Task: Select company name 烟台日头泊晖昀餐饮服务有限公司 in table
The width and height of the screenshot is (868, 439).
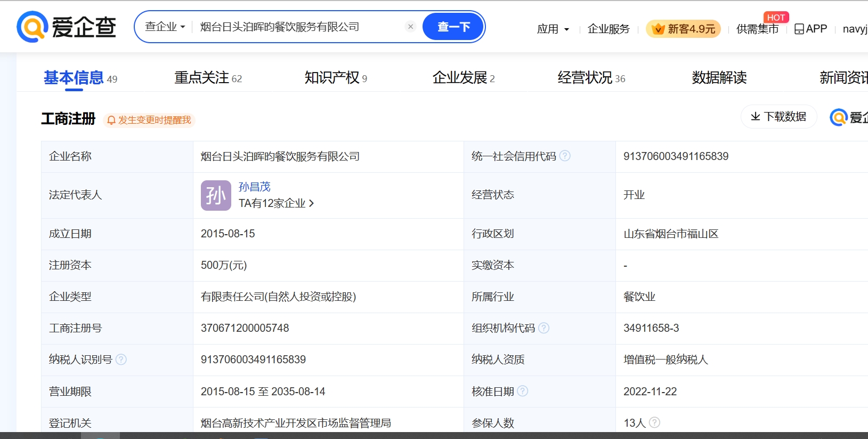Action: tap(280, 156)
